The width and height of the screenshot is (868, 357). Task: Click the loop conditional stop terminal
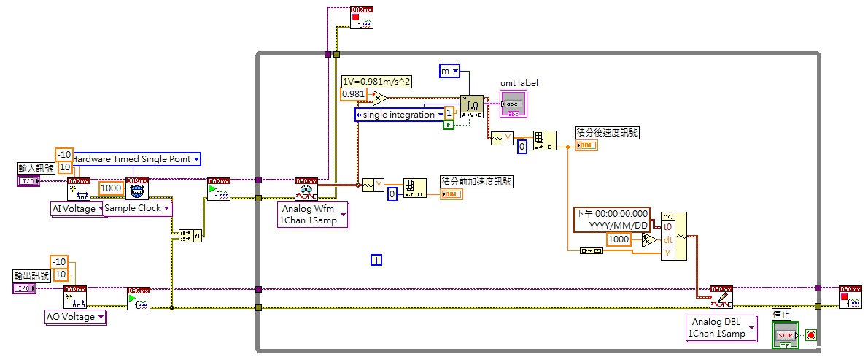click(x=810, y=335)
